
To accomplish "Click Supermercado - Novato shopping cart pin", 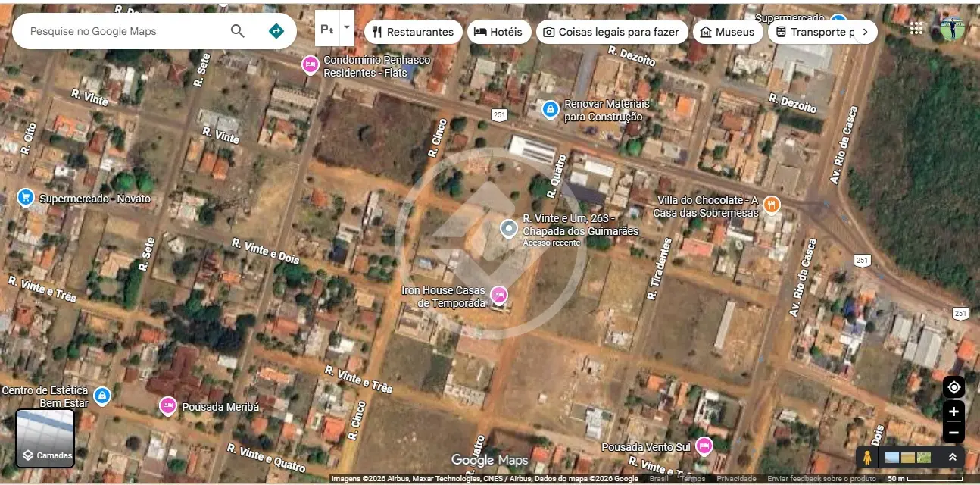I will click(26, 198).
